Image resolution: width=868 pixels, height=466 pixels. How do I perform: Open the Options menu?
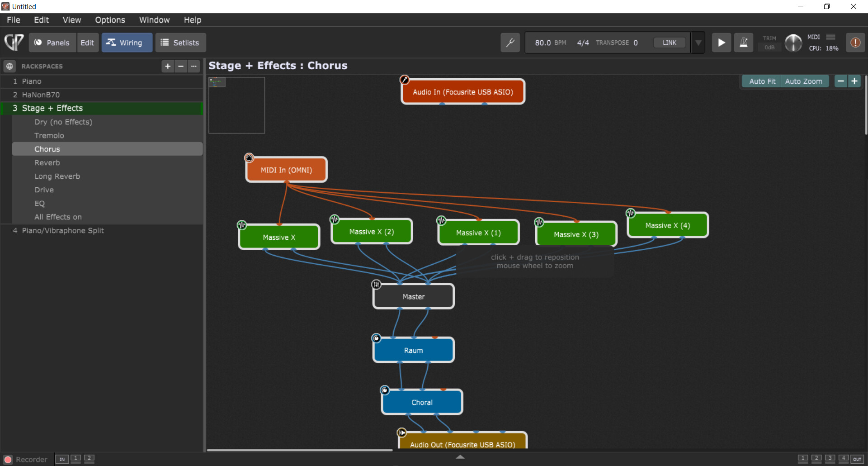click(x=110, y=20)
